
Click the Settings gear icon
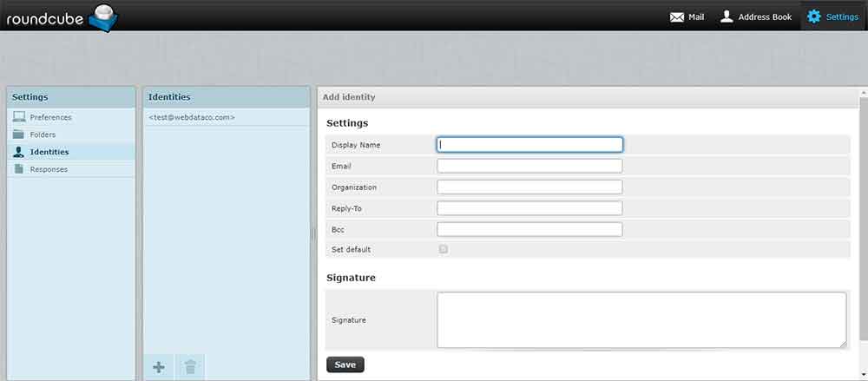click(x=813, y=16)
